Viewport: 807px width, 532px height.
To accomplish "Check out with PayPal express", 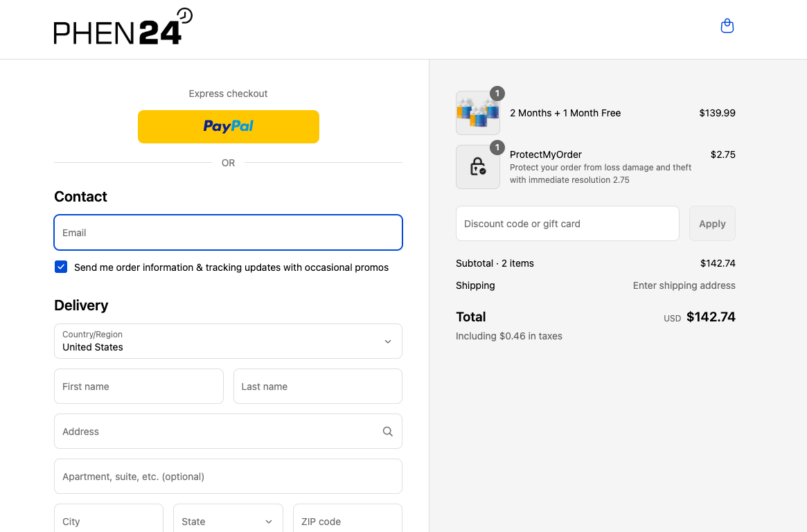I will click(x=228, y=127).
